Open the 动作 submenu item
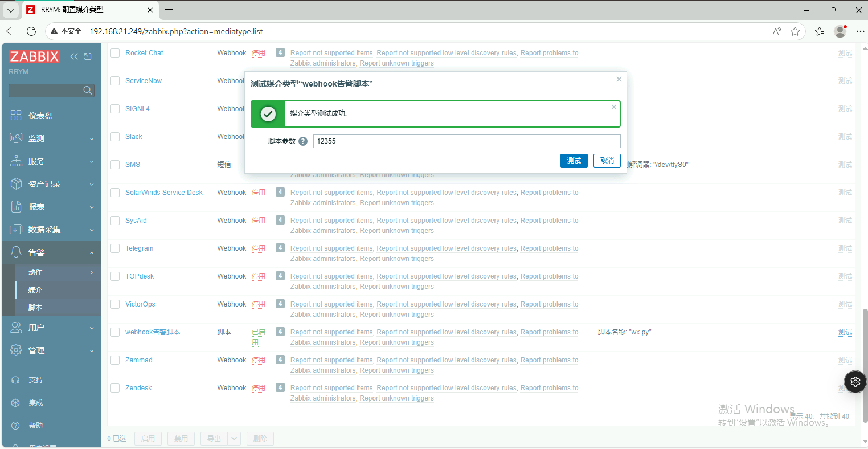 (x=35, y=272)
